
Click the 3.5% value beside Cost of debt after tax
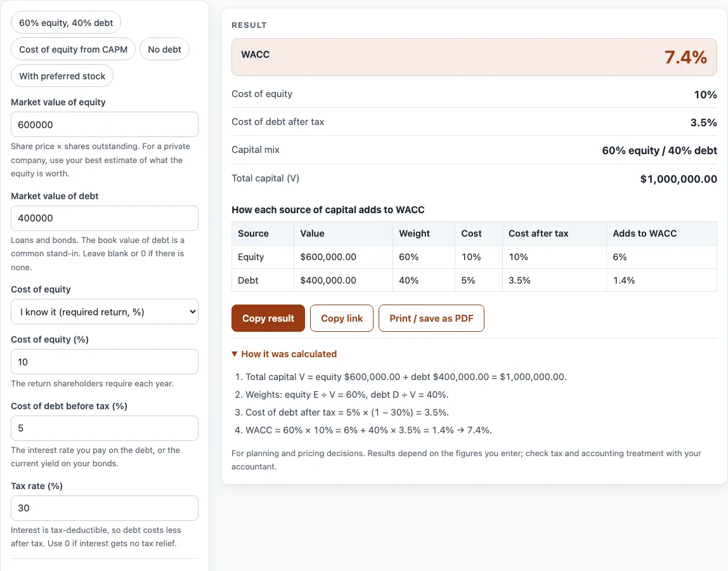point(703,122)
